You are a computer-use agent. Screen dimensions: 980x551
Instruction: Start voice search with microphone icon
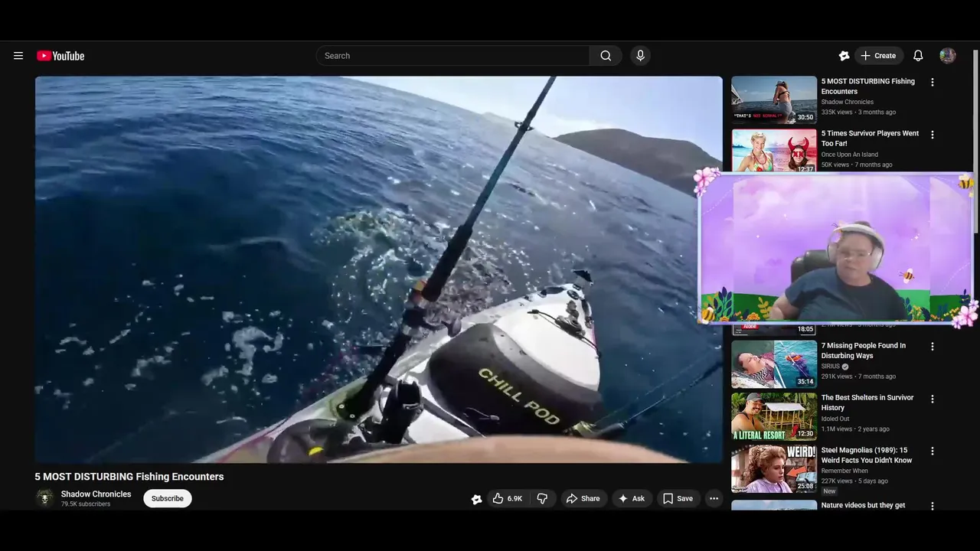tap(641, 56)
